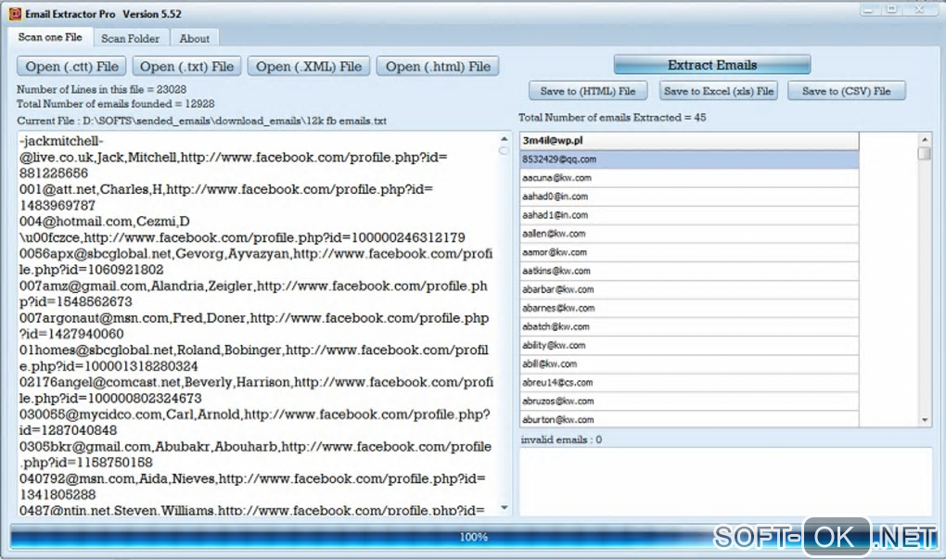Click the Extract Emails button
Screen dimensions: 946x560
coord(712,65)
